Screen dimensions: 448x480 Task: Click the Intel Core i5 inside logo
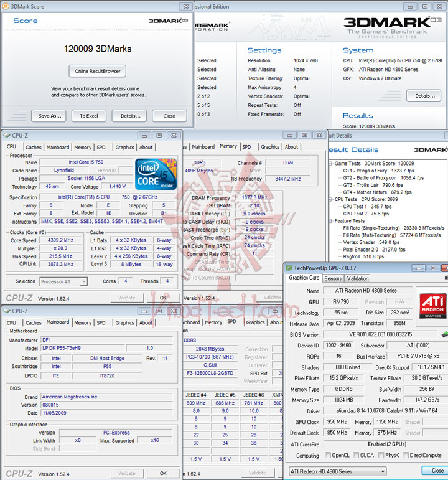(156, 174)
